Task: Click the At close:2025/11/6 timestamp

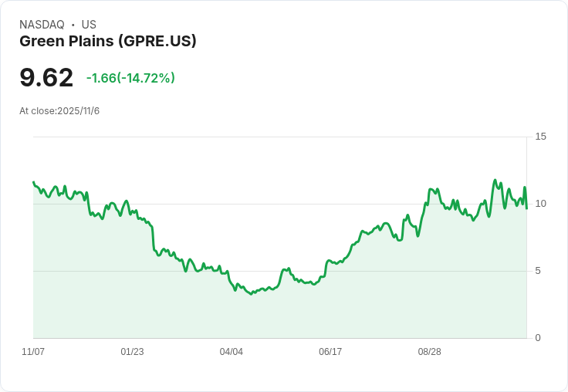Action: coord(59,111)
